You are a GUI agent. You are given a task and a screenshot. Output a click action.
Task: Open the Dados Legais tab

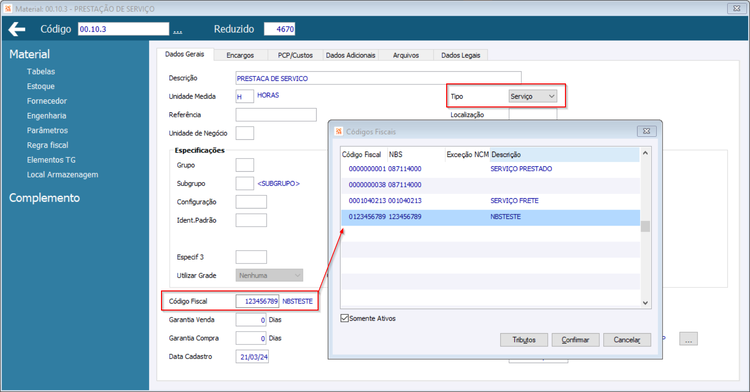[x=460, y=55]
